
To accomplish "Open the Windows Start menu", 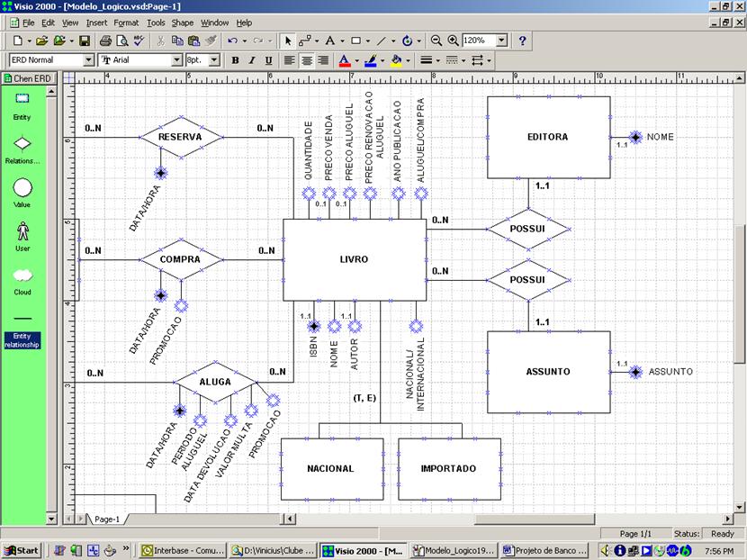I will pyautogui.click(x=22, y=547).
